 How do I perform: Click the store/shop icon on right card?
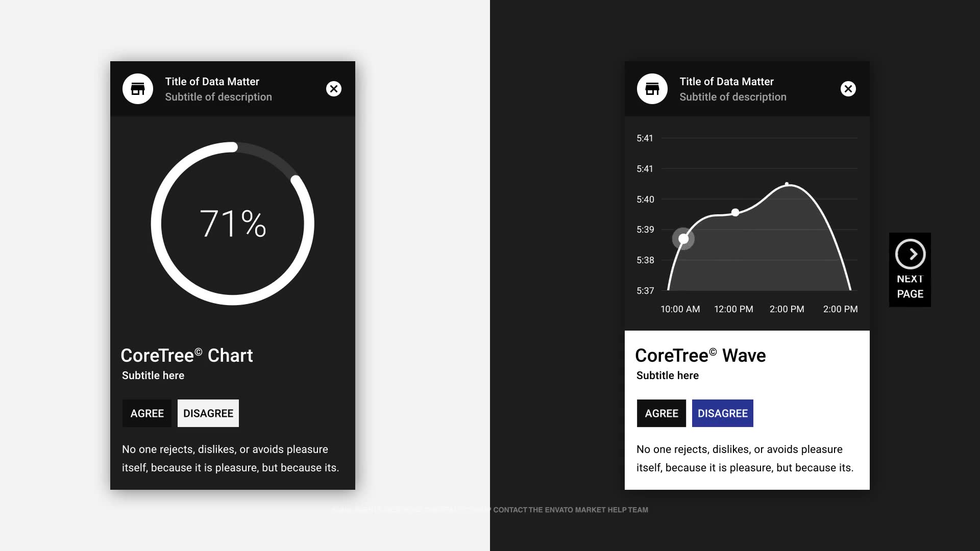(x=651, y=89)
